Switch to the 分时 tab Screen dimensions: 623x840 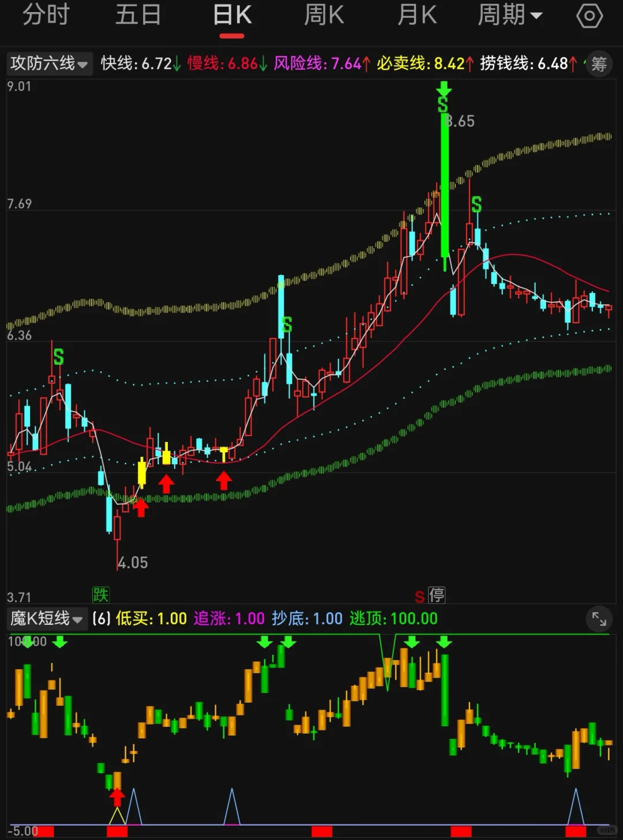point(46,15)
